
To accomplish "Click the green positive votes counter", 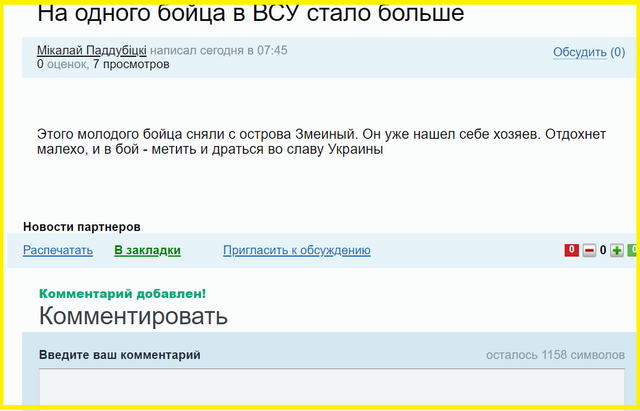I will pyautogui.click(x=632, y=250).
